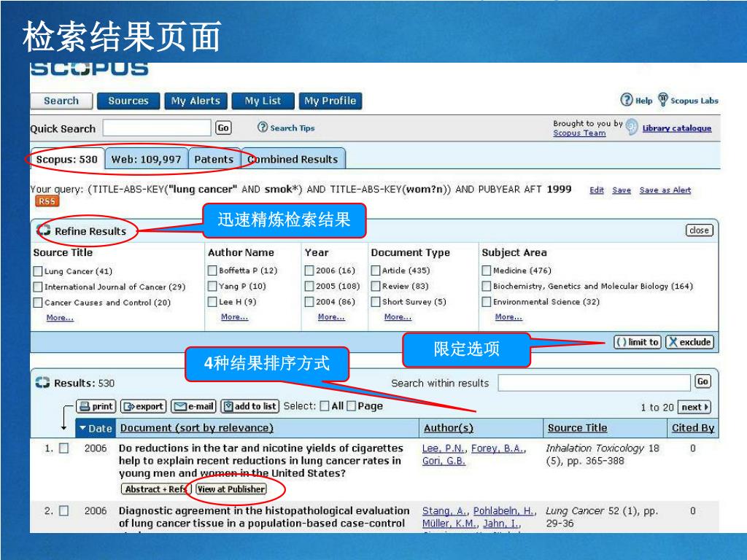Check Environmental Science (32) subject
This screenshot has width=747, height=560.
coord(487,302)
